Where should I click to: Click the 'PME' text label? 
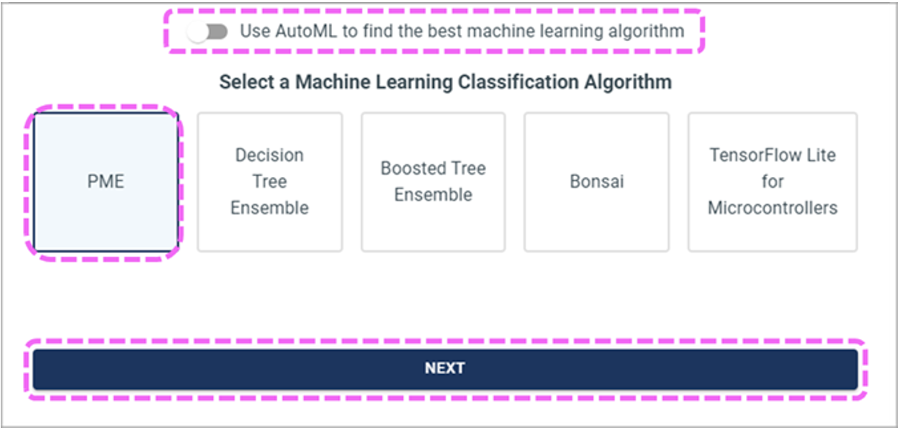click(105, 182)
